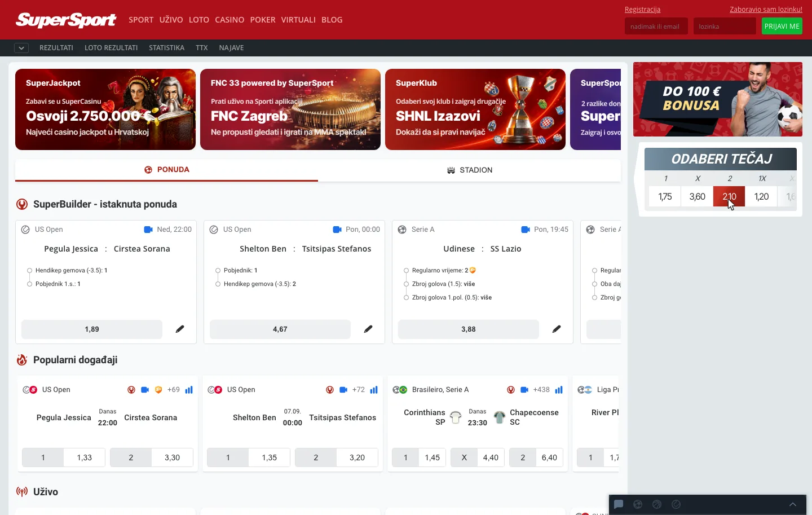
Task: Open the chat bubble icon in bottom bar
Action: pos(619,504)
